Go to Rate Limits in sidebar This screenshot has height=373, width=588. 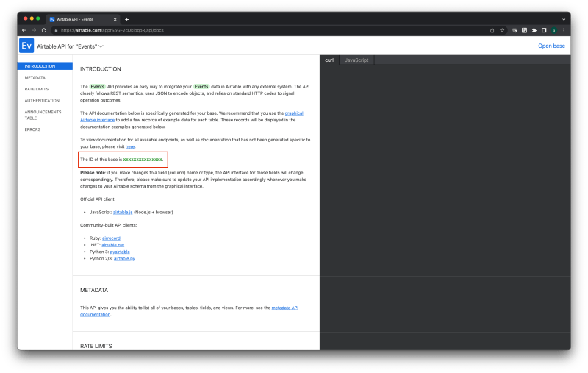[36, 89]
